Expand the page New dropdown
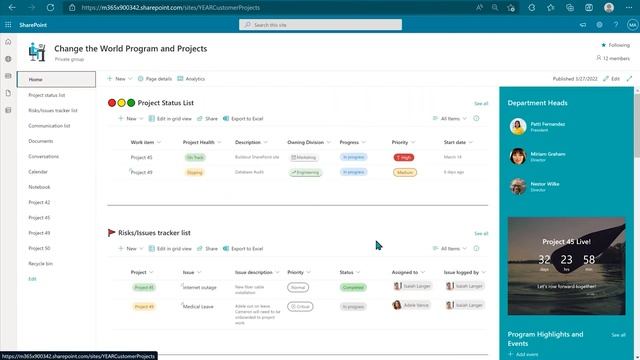 pyautogui.click(x=120, y=79)
